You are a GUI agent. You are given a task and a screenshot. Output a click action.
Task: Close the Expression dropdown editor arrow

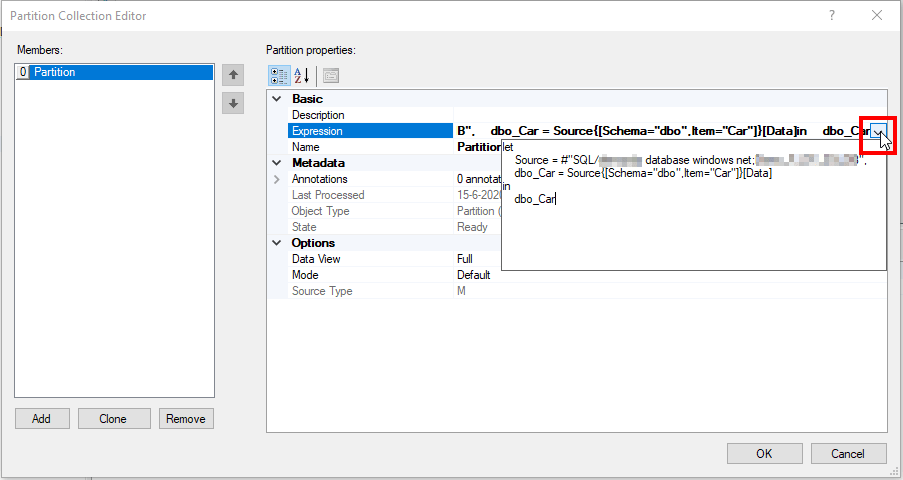tap(877, 131)
